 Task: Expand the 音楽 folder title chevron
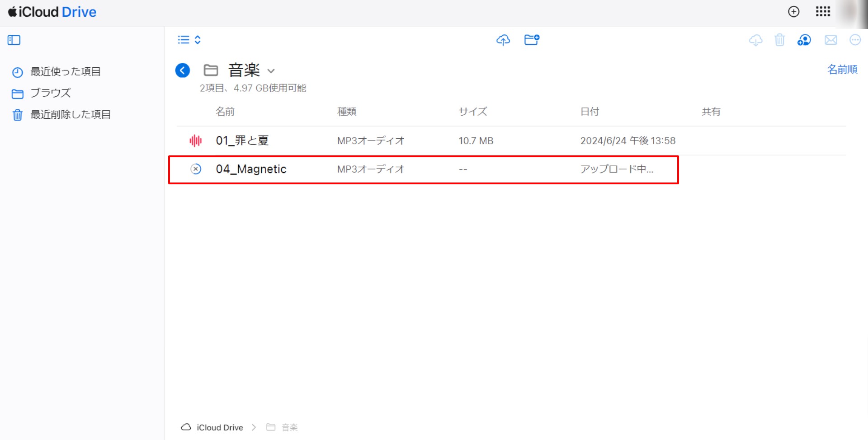click(x=271, y=71)
